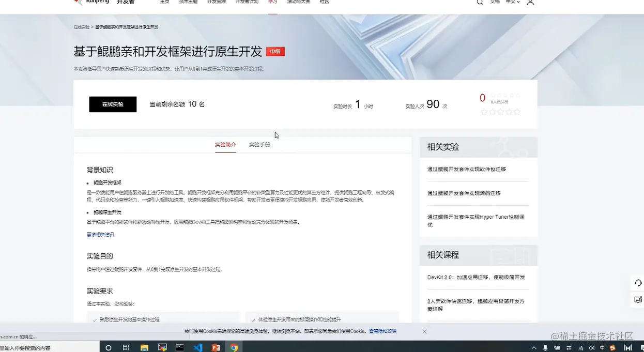Open Visual Studio Code from the taskbar

tap(198, 347)
